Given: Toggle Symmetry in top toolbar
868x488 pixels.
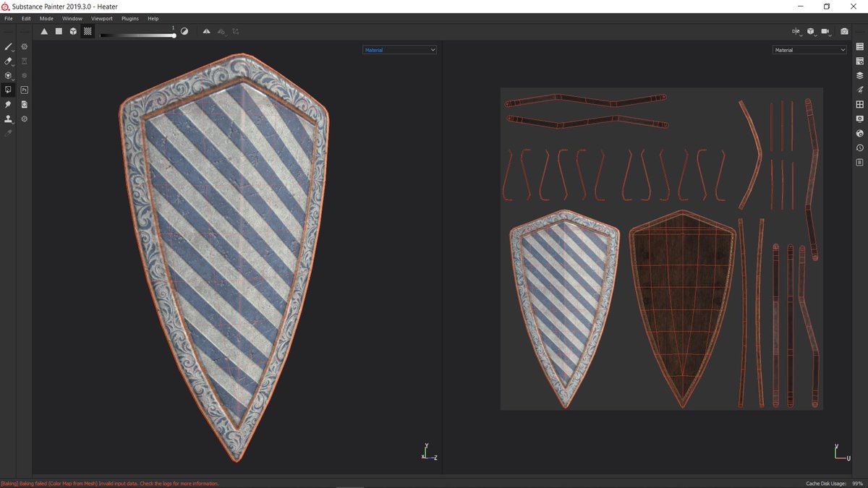Looking at the screenshot, I should (207, 32).
